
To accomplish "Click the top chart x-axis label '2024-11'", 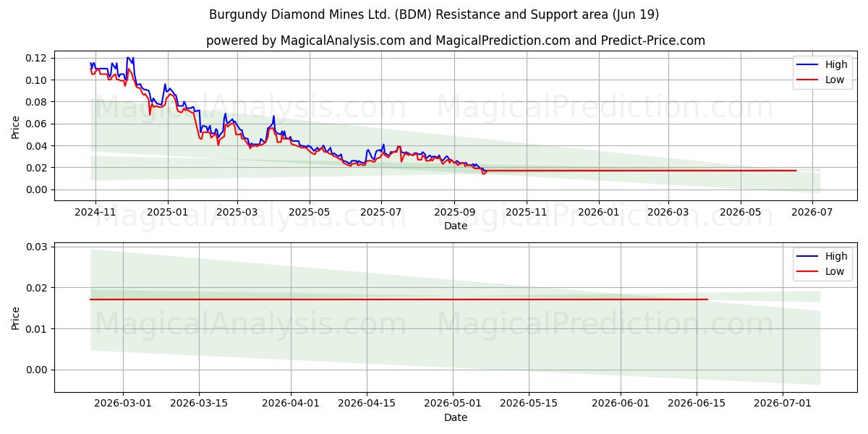I will 95,213.
